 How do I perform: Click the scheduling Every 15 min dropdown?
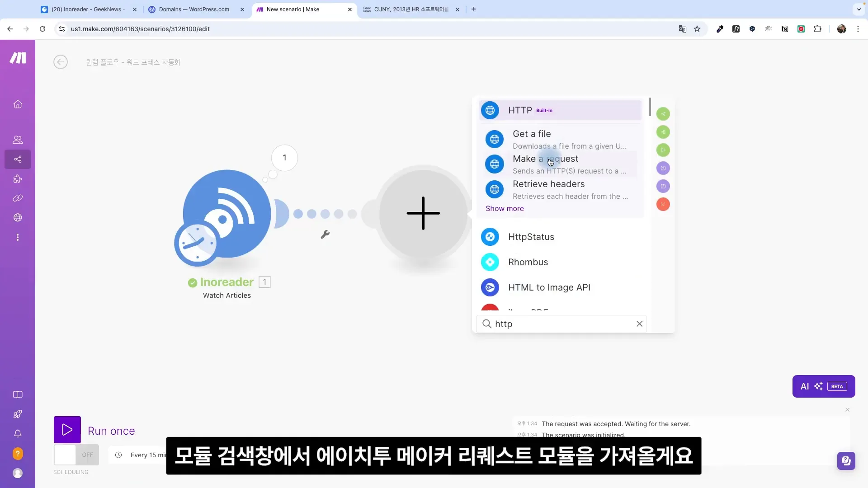[151, 455]
